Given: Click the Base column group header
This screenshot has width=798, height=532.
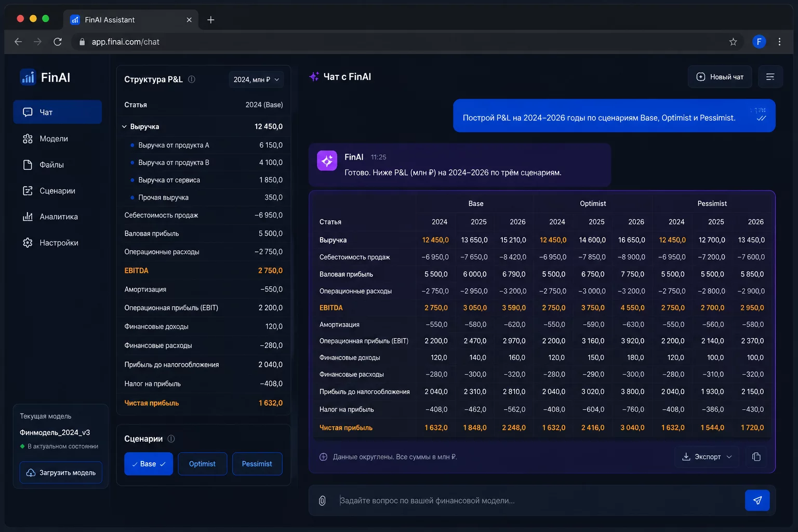Looking at the screenshot, I should (476, 204).
